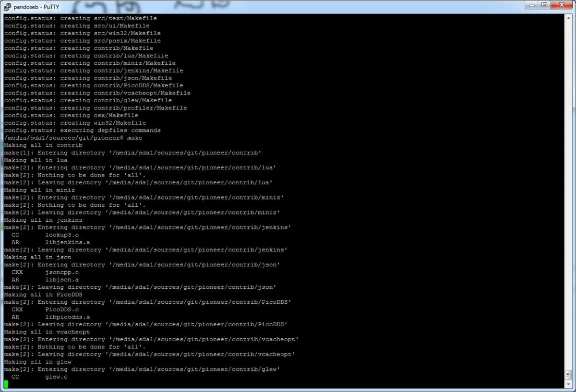Click 'lookup3.o' in the terminal
The image size is (576, 392).
coord(61,235)
